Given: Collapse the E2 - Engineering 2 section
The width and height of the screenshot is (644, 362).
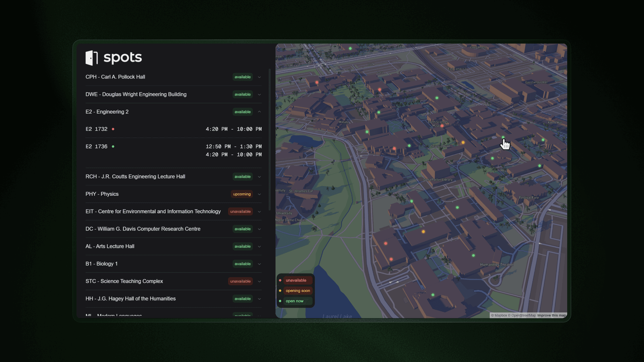Looking at the screenshot, I should (x=259, y=112).
